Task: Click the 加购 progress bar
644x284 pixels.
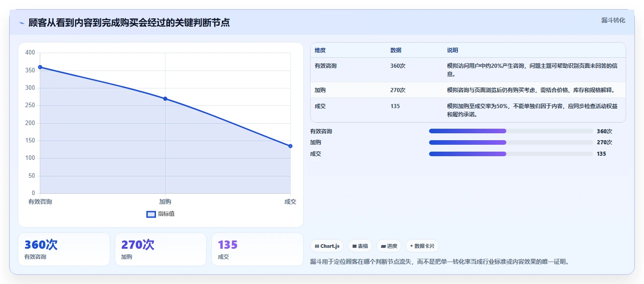Action: coord(511,142)
